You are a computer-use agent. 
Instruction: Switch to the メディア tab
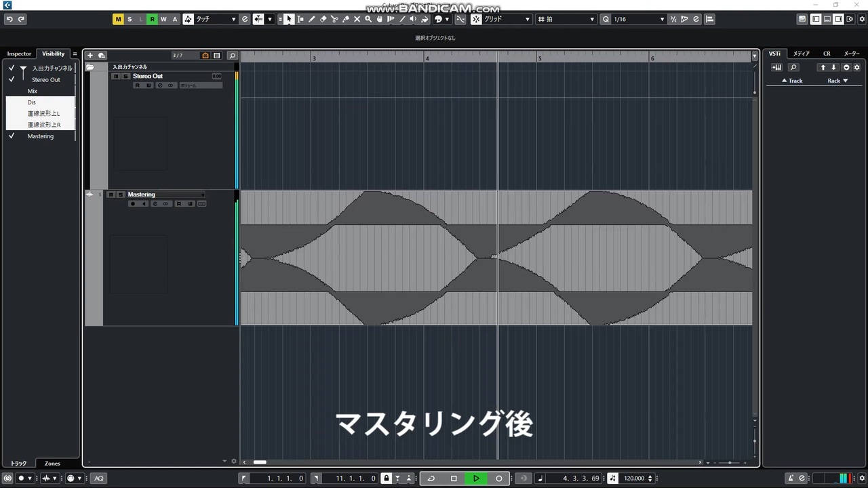pos(802,54)
